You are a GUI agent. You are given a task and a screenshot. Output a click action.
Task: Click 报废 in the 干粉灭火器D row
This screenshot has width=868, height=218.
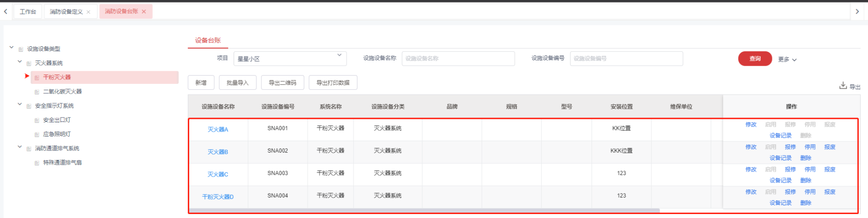pos(830,192)
